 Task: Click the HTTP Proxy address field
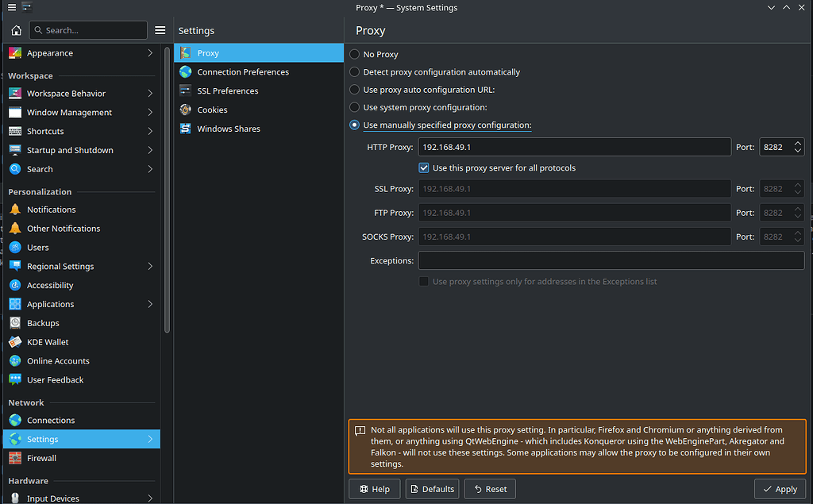click(x=574, y=147)
